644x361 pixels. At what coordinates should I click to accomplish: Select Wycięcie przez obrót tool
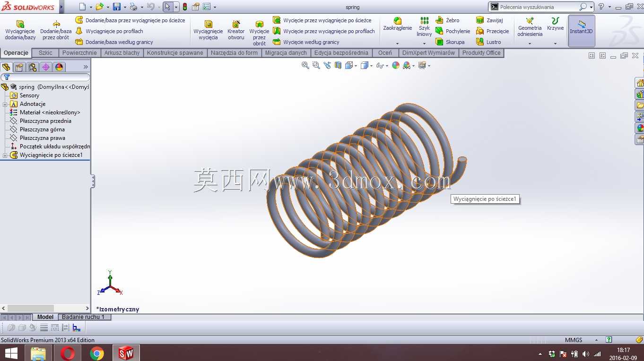(x=259, y=33)
